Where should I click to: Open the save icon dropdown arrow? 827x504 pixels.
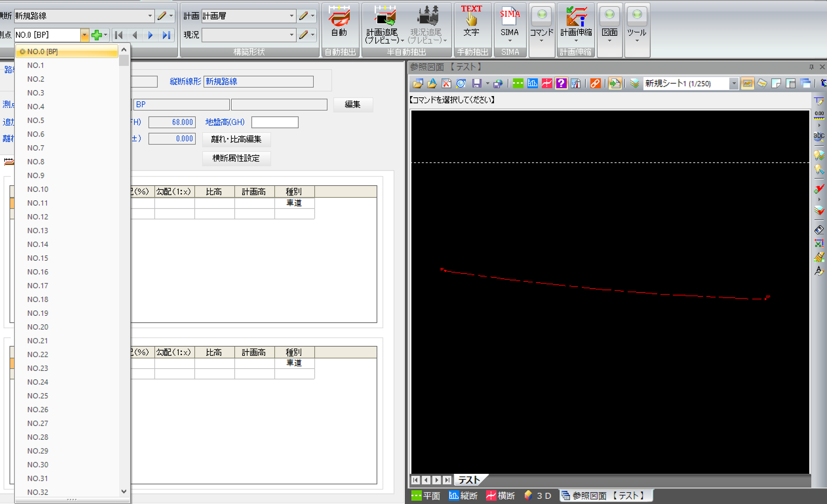coord(487,84)
